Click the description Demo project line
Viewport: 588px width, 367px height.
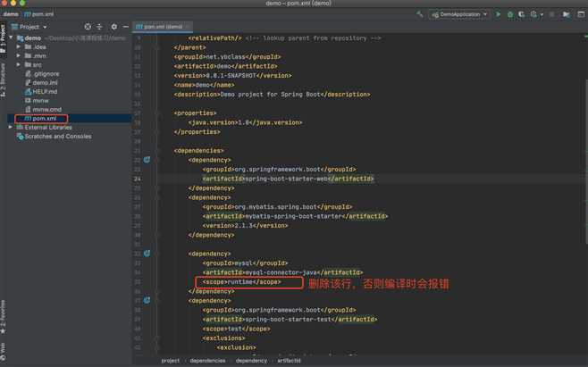[272, 95]
